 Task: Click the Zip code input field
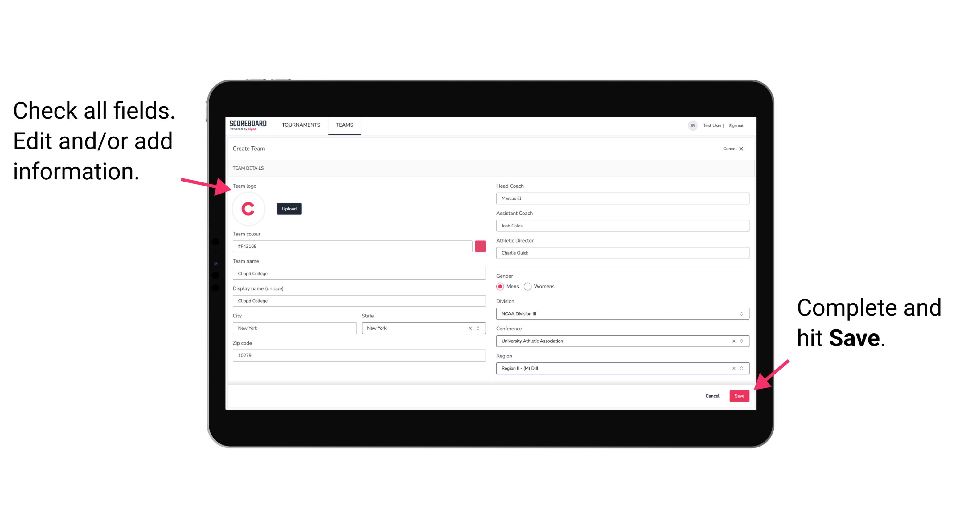(x=359, y=355)
